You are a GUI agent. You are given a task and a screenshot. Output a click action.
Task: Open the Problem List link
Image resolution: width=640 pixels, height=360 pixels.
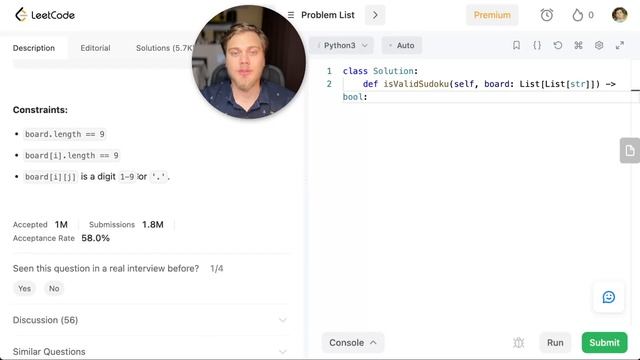pos(328,15)
